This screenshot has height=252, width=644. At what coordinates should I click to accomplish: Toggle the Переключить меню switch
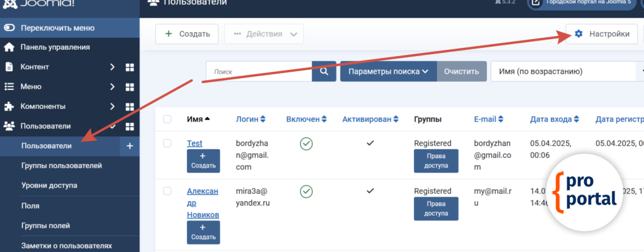pos(9,28)
